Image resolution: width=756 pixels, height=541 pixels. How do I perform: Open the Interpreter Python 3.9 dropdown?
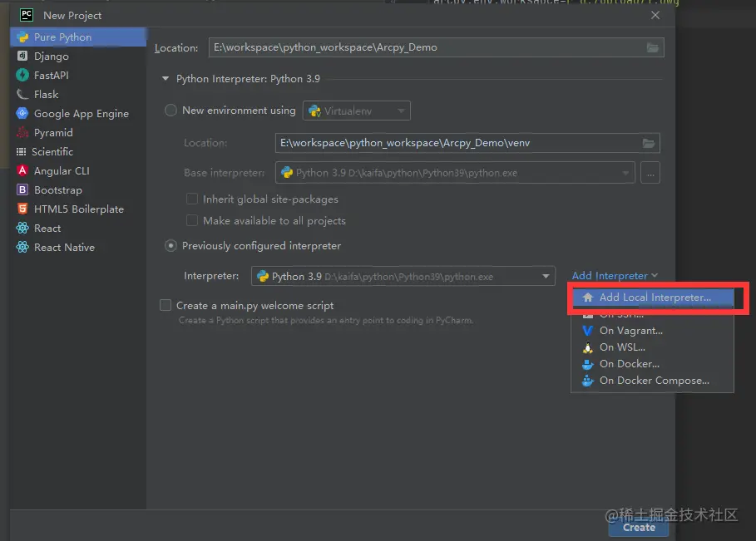point(403,276)
